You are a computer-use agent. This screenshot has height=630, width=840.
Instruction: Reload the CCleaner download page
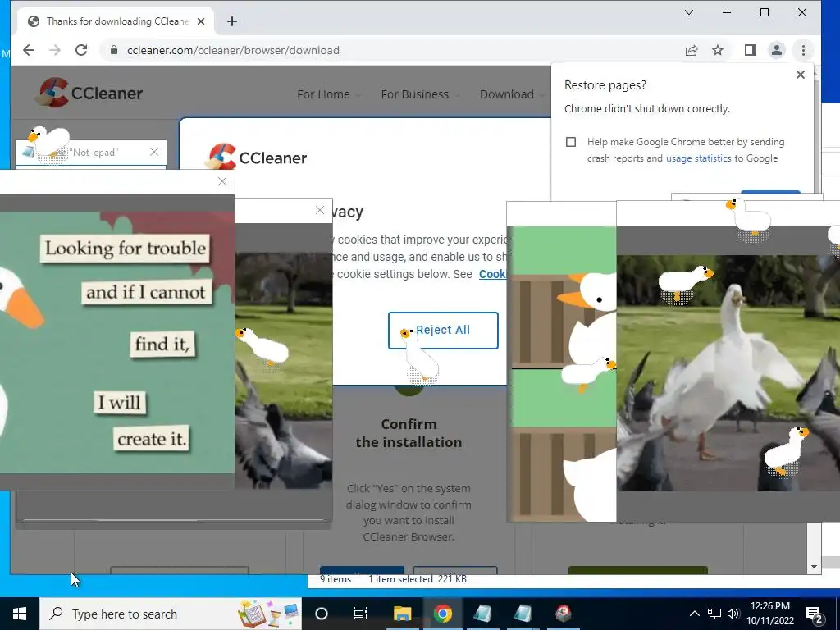[81, 50]
